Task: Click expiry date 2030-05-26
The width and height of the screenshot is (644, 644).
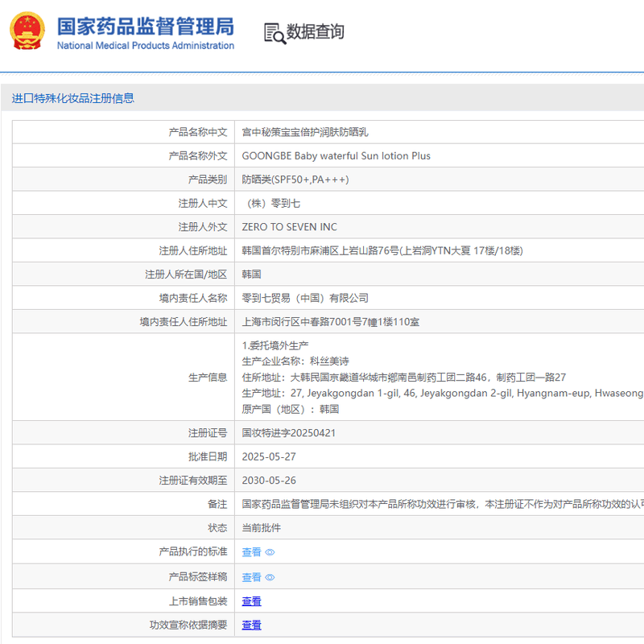Action: coord(269,481)
